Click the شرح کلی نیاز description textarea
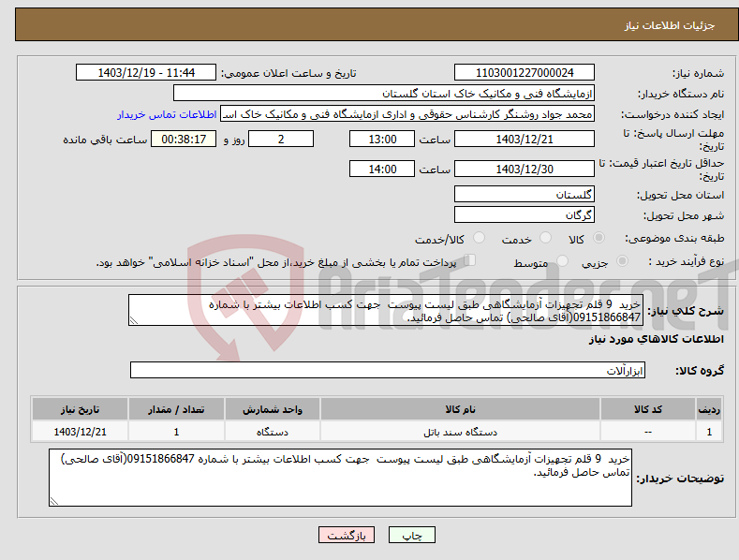This screenshot has height=560, width=739. point(386,310)
